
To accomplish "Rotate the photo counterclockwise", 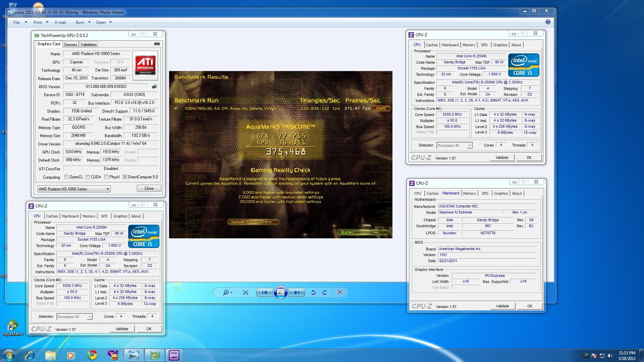I will [x=313, y=292].
